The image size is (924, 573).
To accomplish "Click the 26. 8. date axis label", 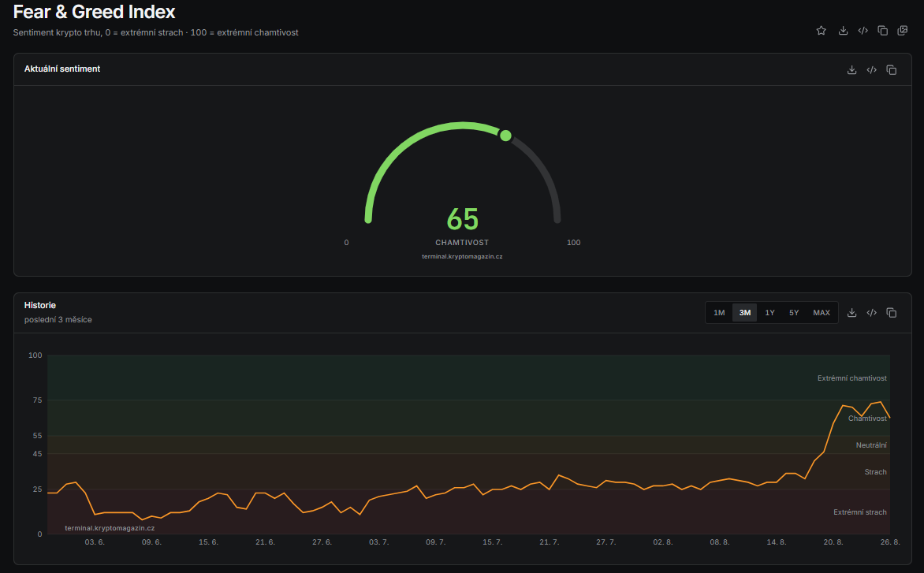I will click(x=890, y=541).
